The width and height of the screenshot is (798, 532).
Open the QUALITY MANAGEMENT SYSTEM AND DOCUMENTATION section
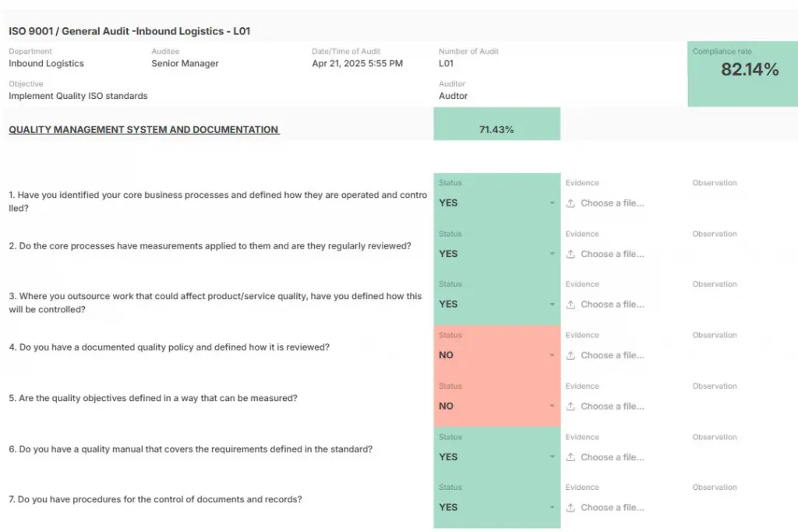pos(143,129)
